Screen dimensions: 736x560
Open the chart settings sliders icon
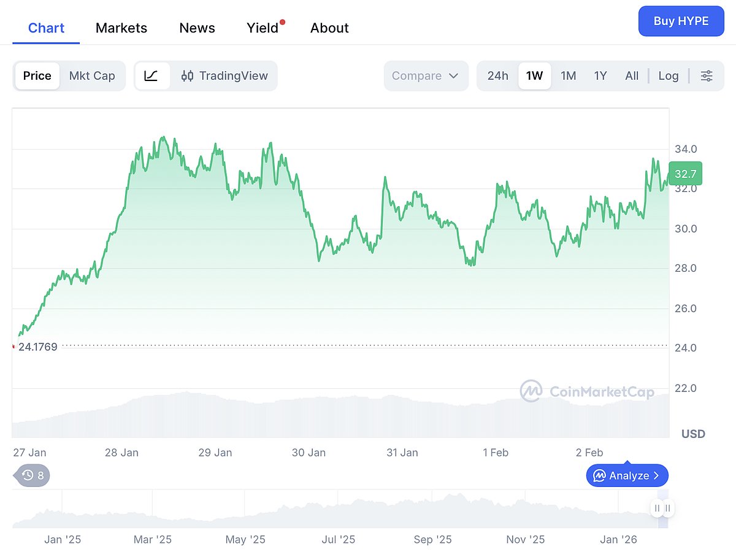tap(707, 75)
